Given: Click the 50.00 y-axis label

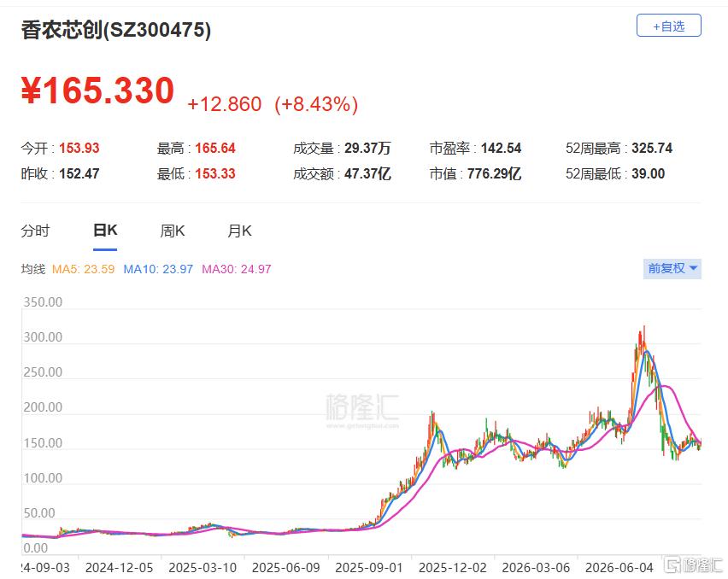Looking at the screenshot, I should tap(39, 513).
